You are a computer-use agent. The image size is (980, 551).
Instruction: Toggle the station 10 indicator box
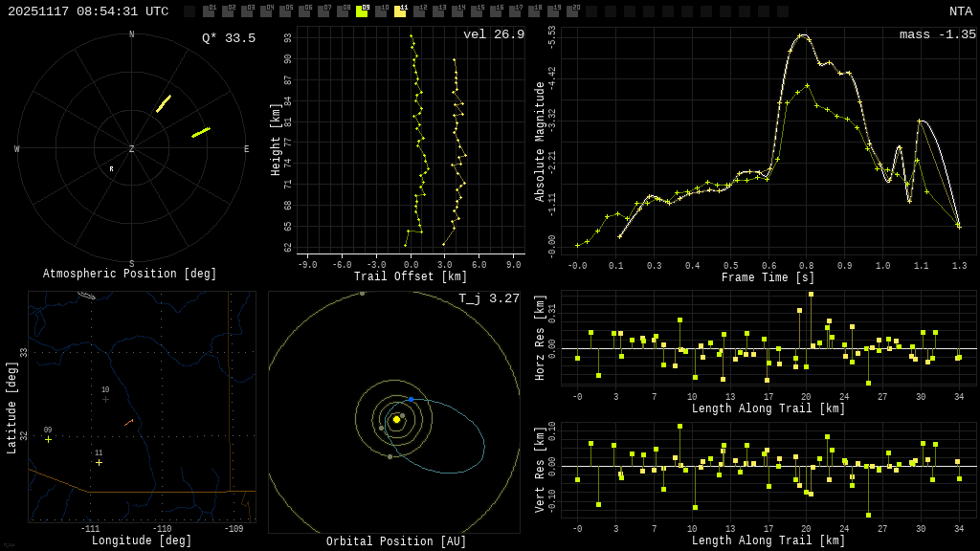(381, 11)
